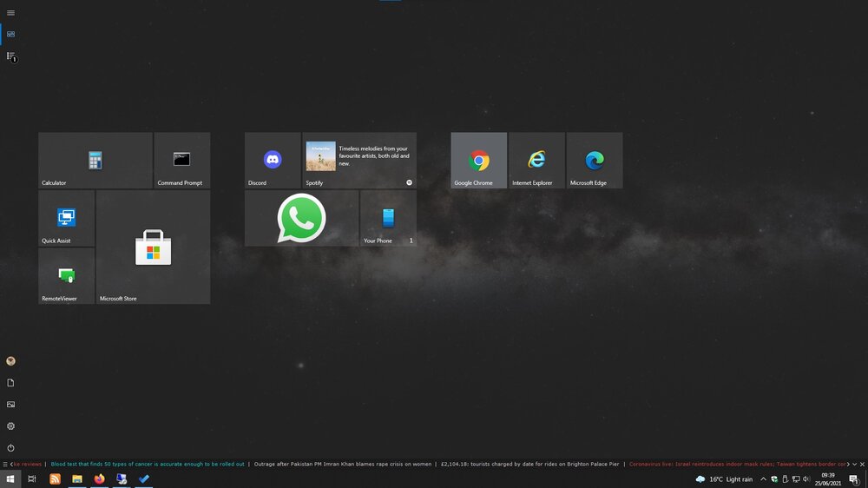
Task: Open the Calculator tile
Action: click(x=95, y=160)
